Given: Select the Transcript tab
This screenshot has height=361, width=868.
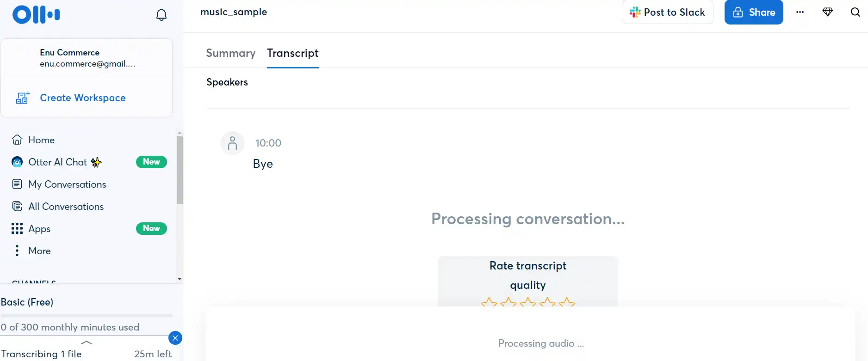Looking at the screenshot, I should point(293,53).
